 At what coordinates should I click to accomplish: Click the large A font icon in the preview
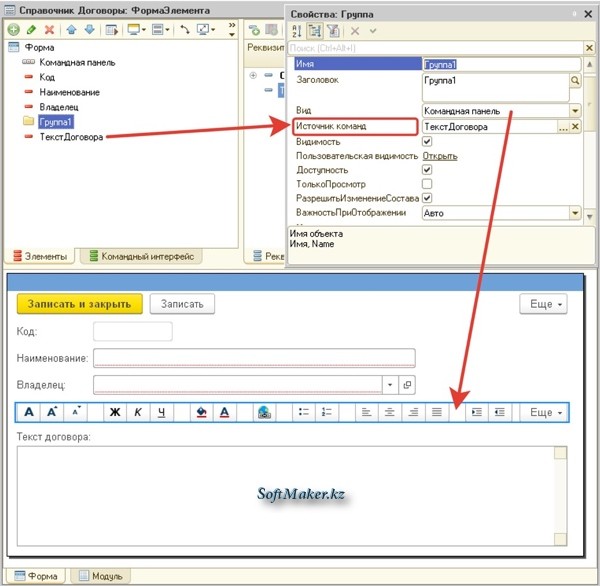(29, 412)
